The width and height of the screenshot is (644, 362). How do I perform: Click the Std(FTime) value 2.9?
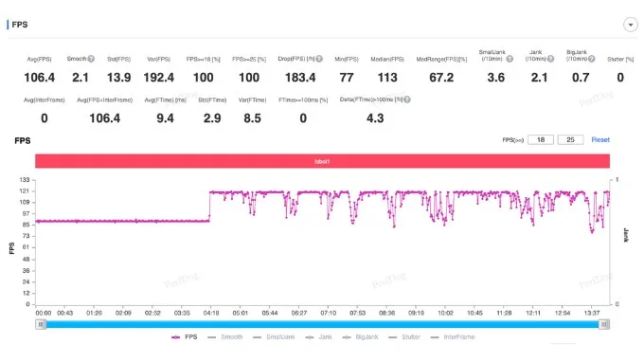pyautogui.click(x=212, y=118)
